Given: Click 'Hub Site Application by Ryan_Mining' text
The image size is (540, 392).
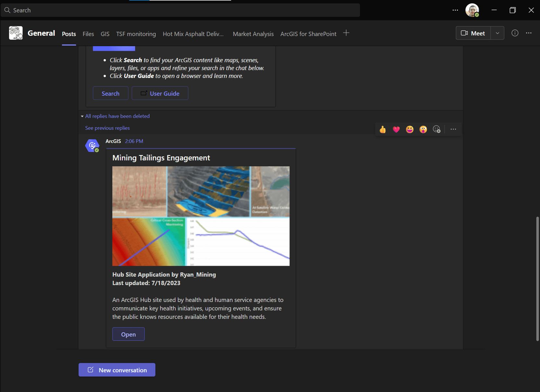Looking at the screenshot, I should point(164,275).
